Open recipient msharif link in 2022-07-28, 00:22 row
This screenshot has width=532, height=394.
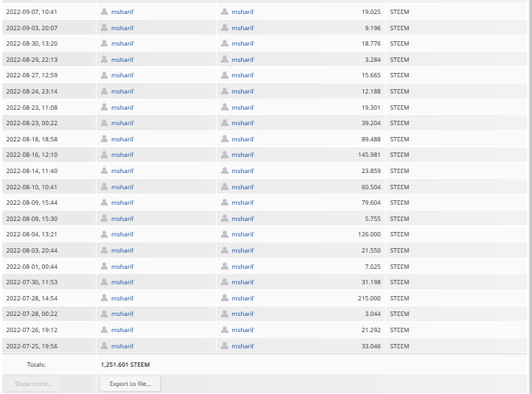[242, 314]
